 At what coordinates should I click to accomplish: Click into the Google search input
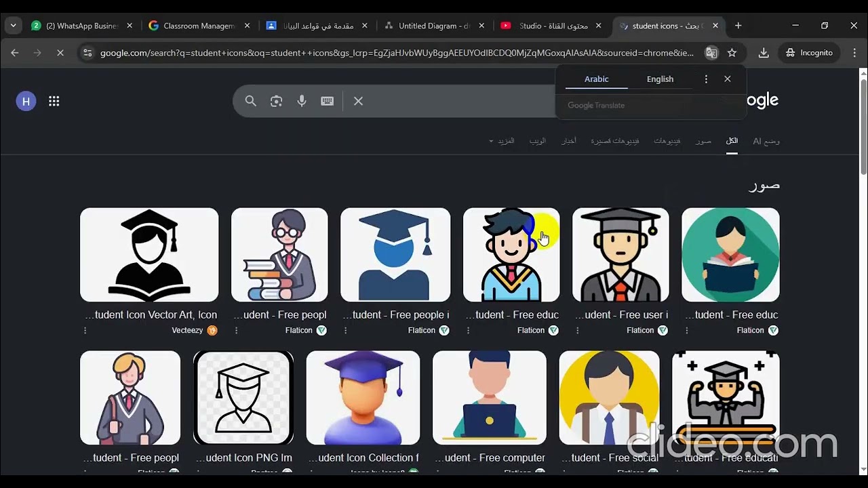coord(461,101)
